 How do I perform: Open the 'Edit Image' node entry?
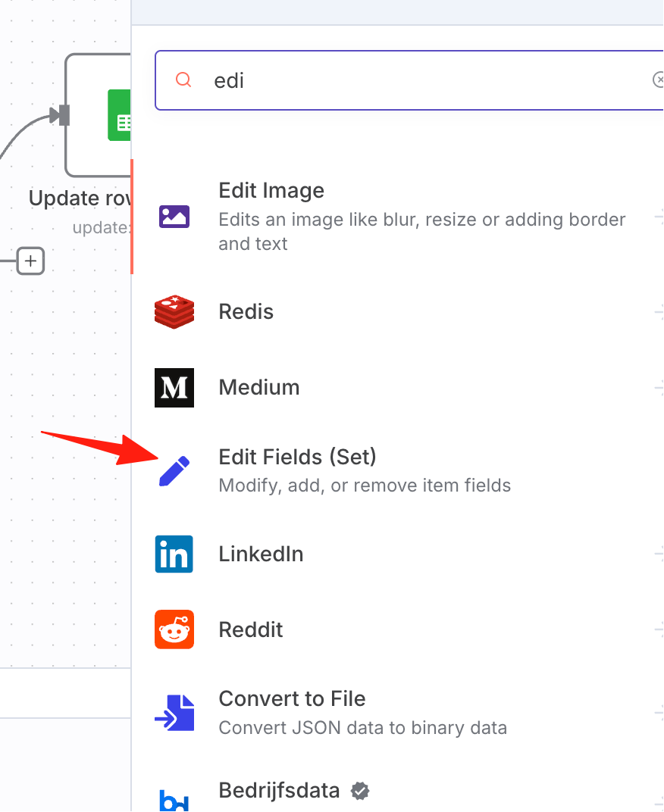click(x=398, y=217)
